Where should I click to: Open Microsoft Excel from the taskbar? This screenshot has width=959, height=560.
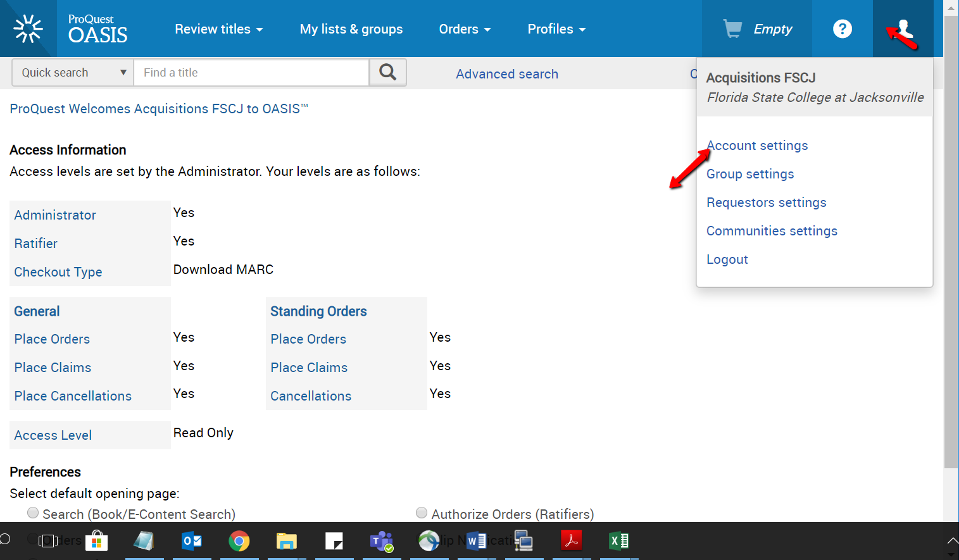(618, 541)
